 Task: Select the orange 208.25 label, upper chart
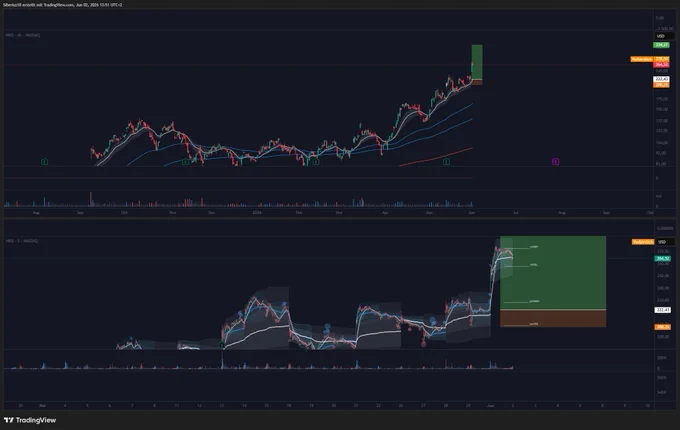661,85
